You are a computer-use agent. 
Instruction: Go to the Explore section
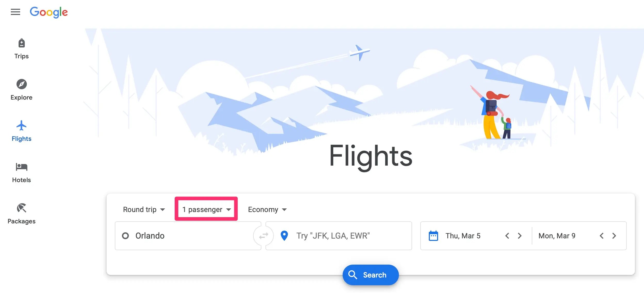coord(21,89)
